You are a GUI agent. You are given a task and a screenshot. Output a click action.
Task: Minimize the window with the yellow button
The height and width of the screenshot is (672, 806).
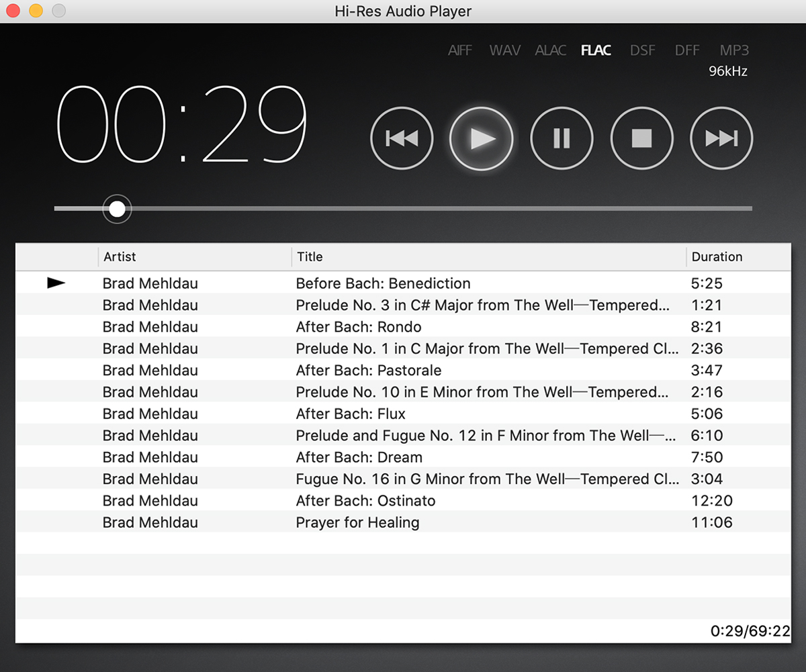[x=36, y=11]
